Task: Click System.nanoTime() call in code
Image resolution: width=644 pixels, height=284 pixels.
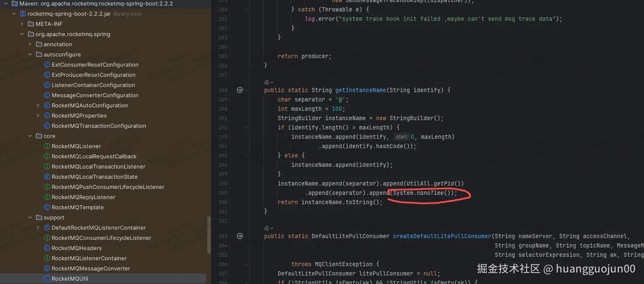Action: click(x=423, y=193)
